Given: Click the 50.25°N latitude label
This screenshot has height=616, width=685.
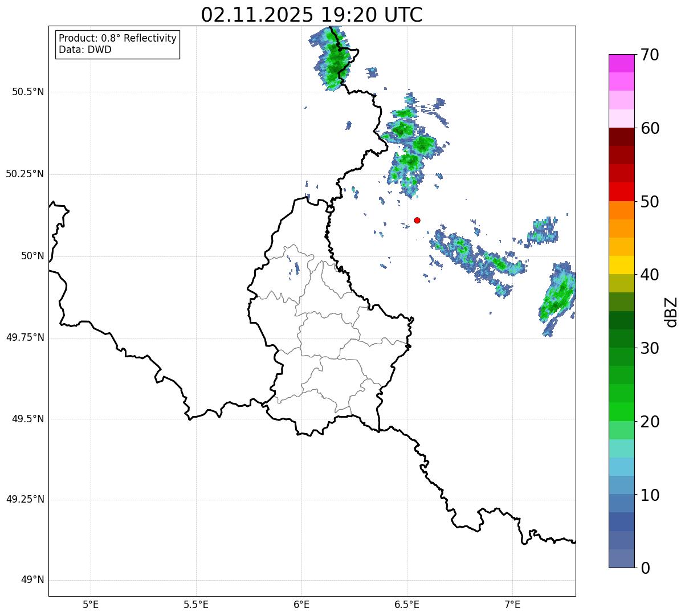Looking at the screenshot, I should (x=25, y=174).
